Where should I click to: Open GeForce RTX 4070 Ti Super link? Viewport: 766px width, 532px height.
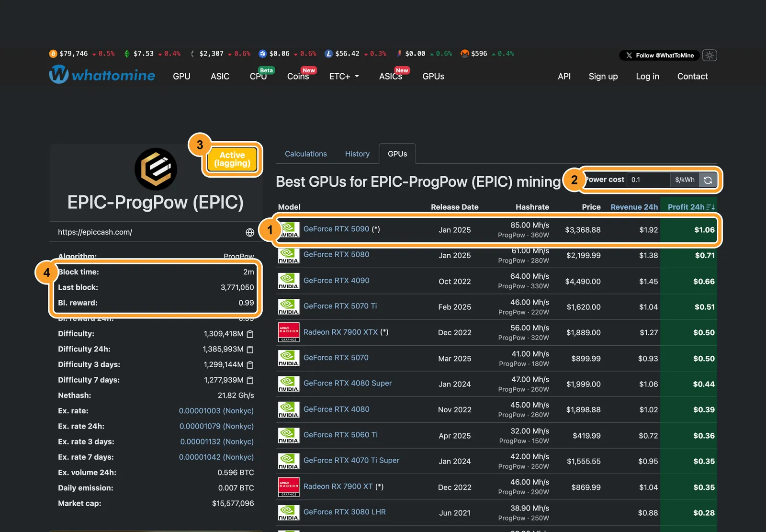point(351,460)
